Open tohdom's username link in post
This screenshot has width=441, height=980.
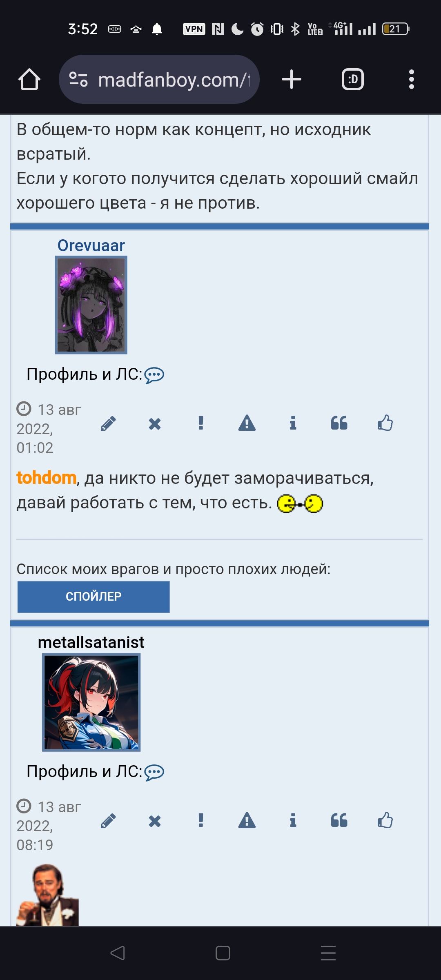pos(46,478)
